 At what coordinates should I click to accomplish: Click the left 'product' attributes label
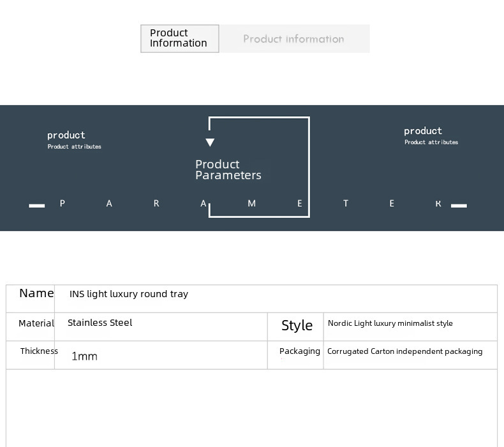(x=66, y=135)
